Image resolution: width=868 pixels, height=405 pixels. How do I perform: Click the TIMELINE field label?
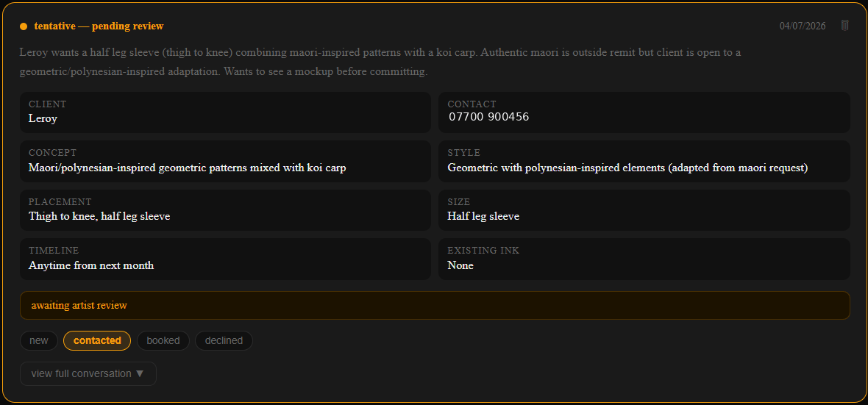point(54,251)
